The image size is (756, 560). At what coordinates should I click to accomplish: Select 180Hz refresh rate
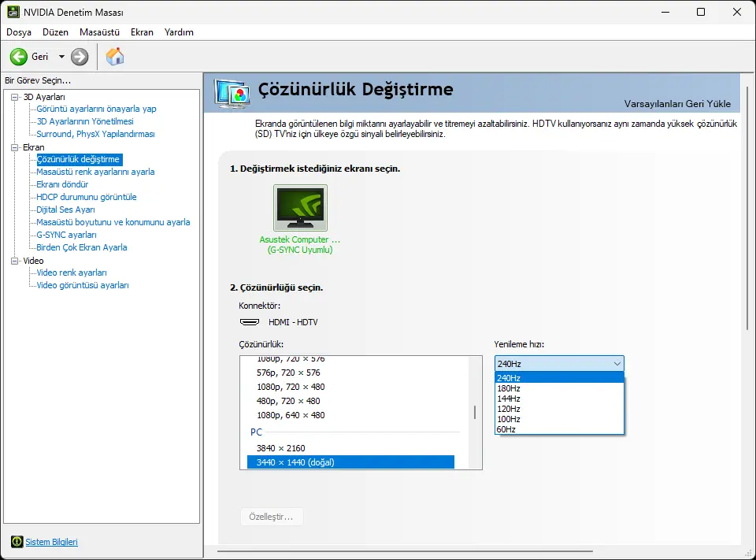click(x=559, y=388)
